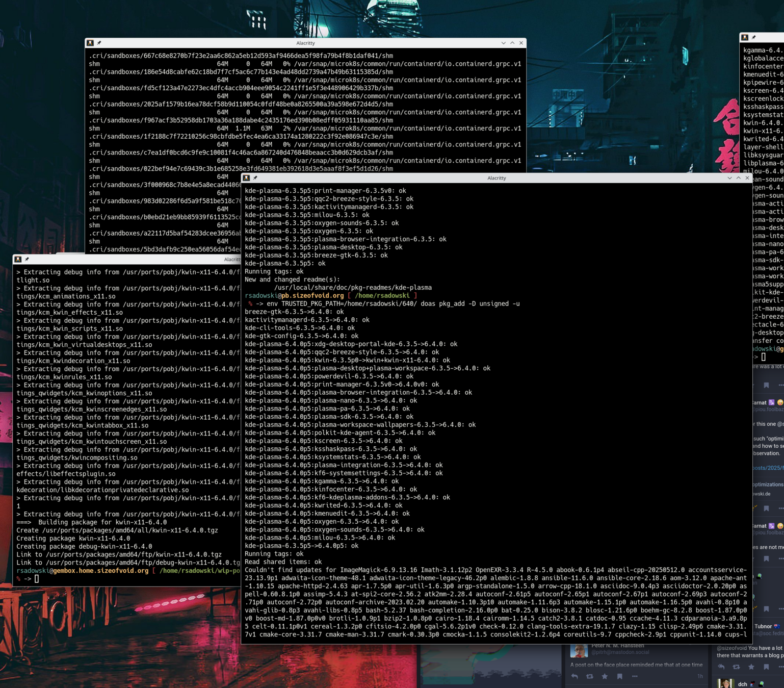784x688 pixels.
Task: Click the '/usr/local/share/doc/pkg-readmes/kde-plasma' path line
Action: [x=353, y=288]
